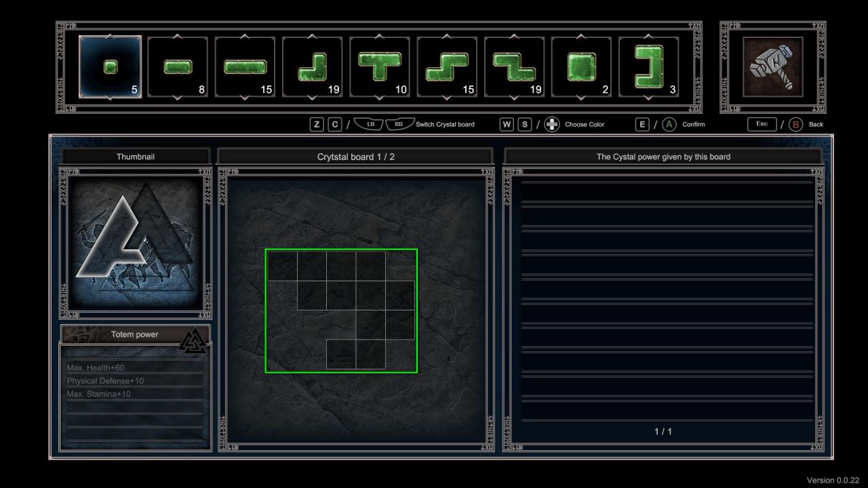Click the RB Switch Crystal board button
The width and height of the screenshot is (868, 488).
pos(399,125)
